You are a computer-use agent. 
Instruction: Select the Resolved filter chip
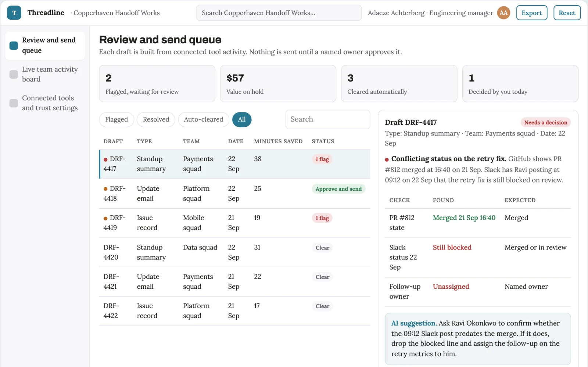click(x=156, y=119)
